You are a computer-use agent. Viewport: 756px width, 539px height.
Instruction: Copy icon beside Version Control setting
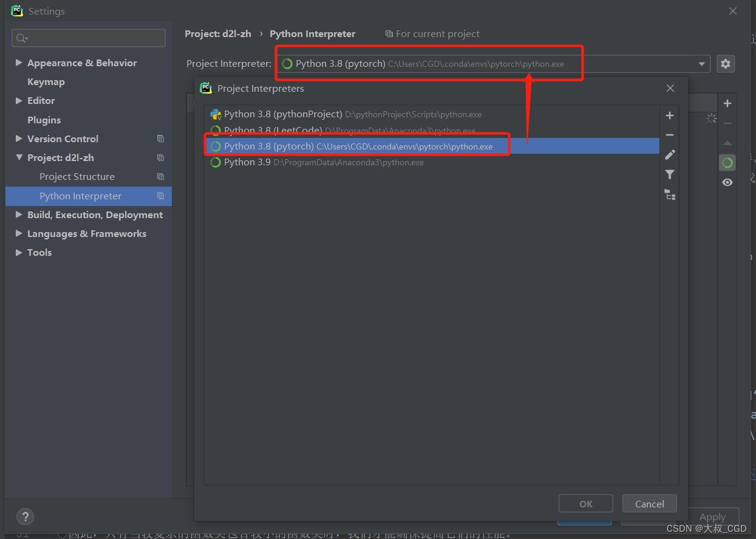pyautogui.click(x=160, y=139)
